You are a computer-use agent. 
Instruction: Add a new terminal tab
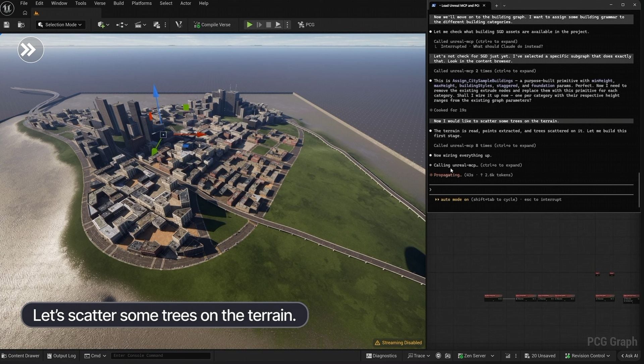[496, 6]
